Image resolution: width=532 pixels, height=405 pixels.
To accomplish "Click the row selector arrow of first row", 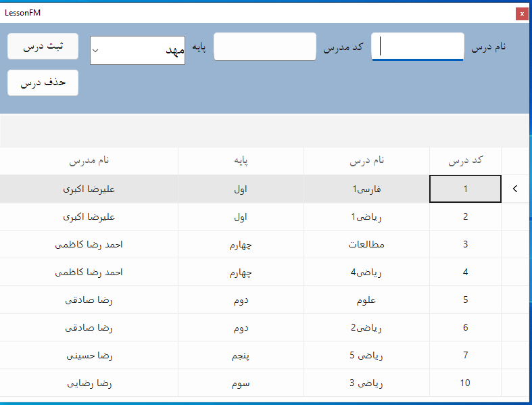I will click(515, 189).
